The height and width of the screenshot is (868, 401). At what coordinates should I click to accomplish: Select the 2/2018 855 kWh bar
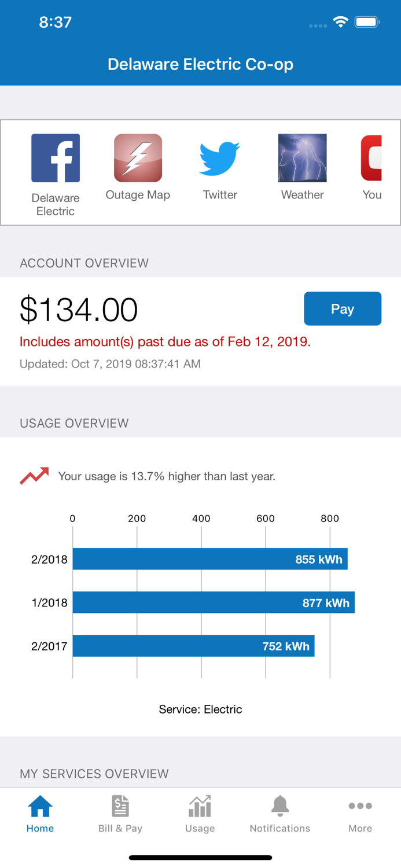[209, 559]
